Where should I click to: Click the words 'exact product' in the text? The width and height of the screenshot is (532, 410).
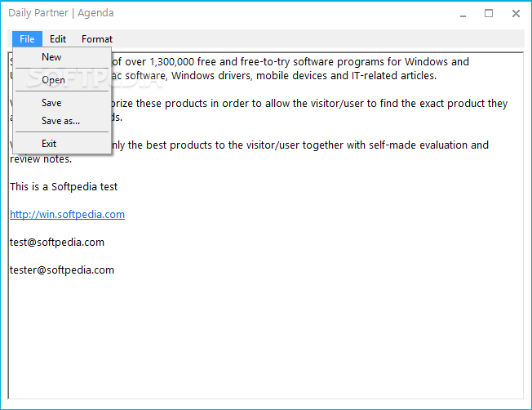coord(452,103)
